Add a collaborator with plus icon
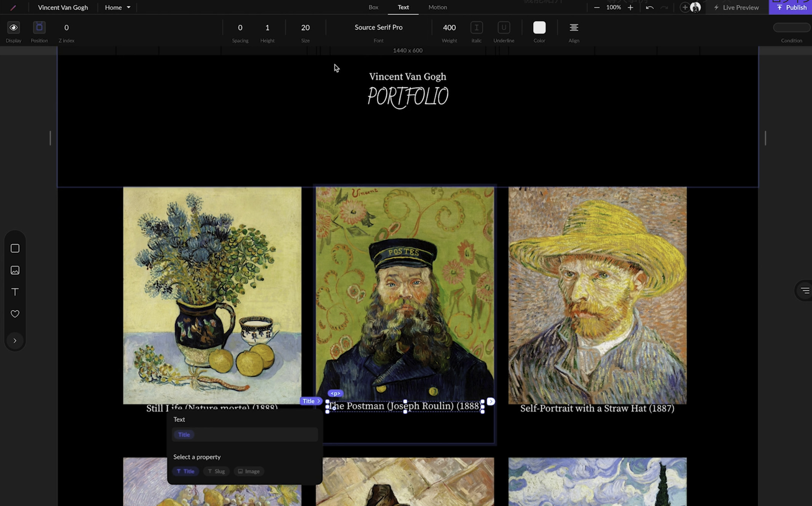Viewport: 812px width, 506px height. coord(684,7)
